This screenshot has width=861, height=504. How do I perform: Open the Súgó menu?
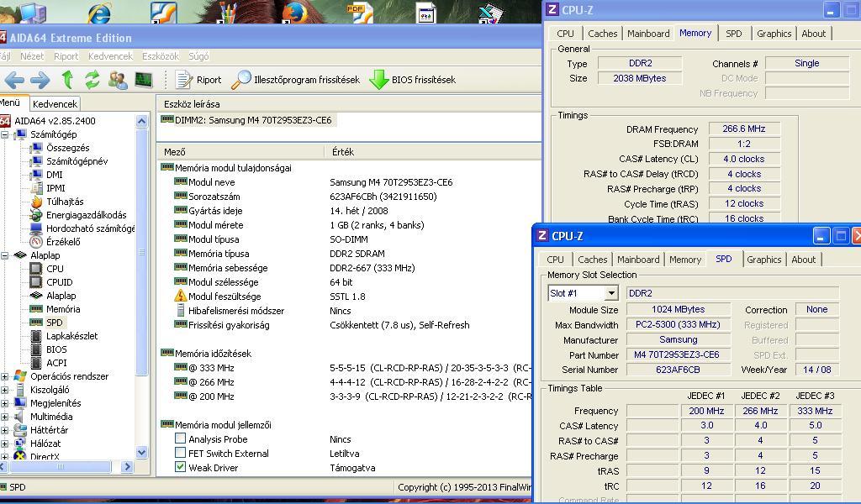click(x=198, y=56)
